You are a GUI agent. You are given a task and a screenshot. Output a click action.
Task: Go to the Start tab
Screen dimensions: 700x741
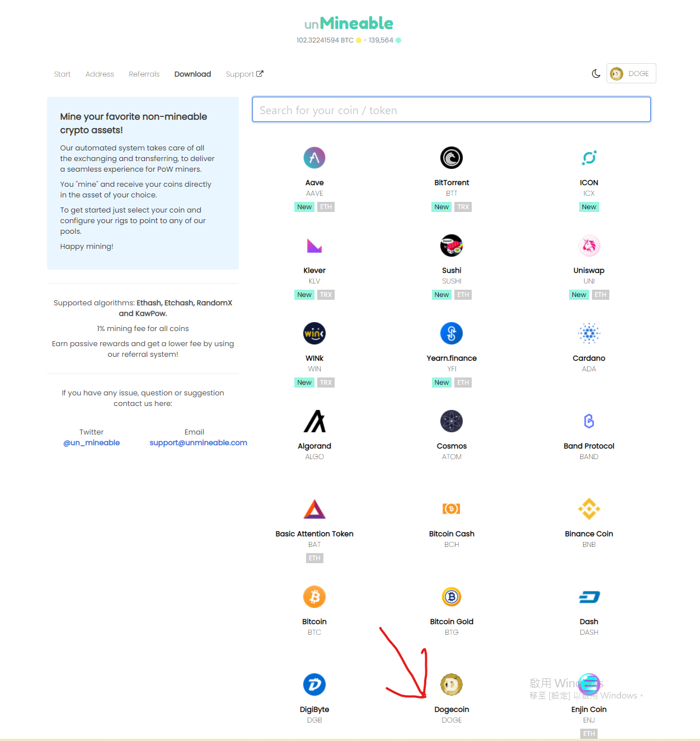(x=62, y=74)
